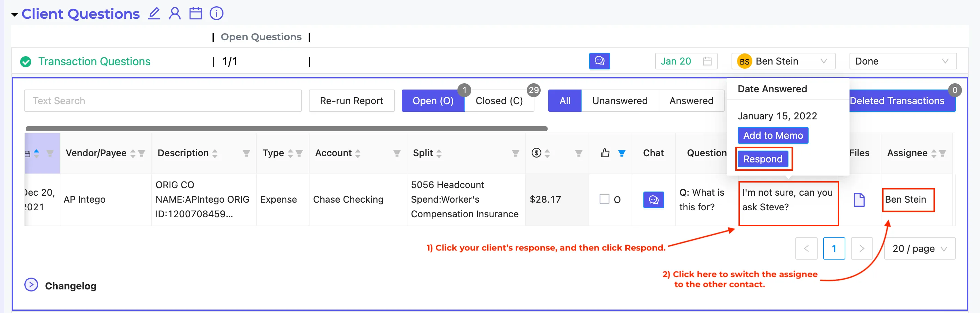Screen dimensions: 980x313
Task: Filter the Vendor/Payee column
Action: [142, 153]
